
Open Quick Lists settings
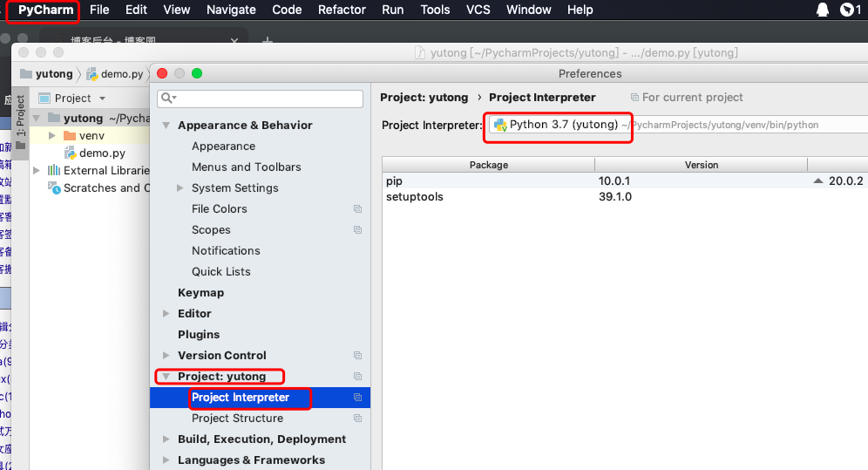(x=220, y=272)
